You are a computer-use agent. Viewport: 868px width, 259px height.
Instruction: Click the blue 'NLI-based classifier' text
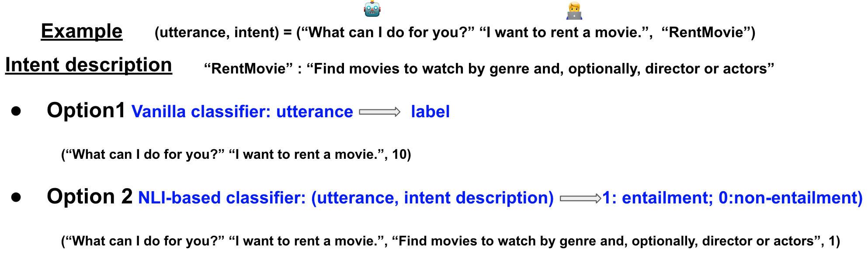coord(222,198)
